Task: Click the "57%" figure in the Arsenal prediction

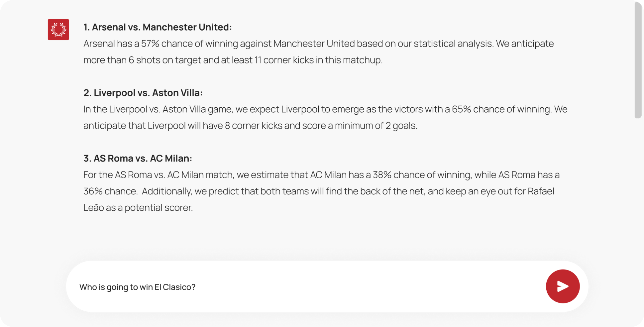Action: 150,44
